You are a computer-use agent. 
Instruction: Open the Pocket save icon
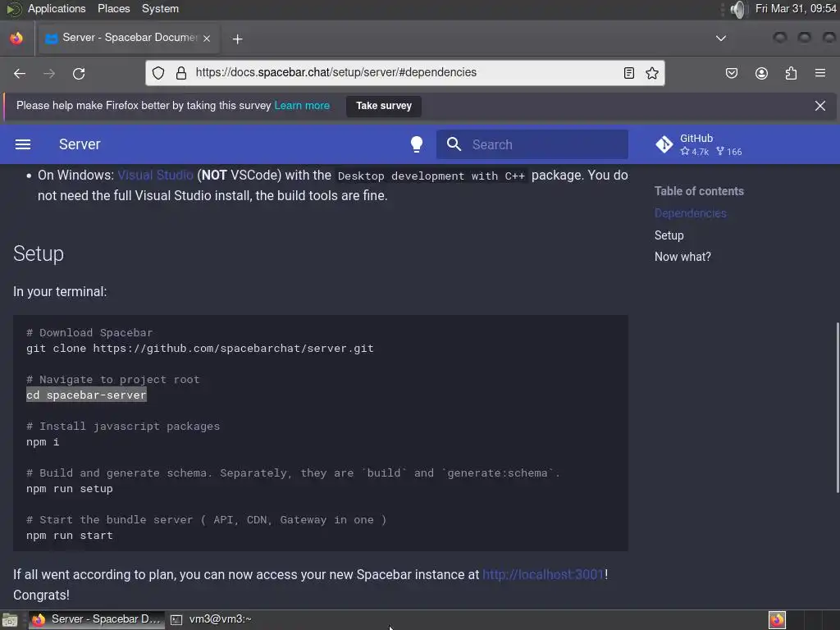(731, 73)
